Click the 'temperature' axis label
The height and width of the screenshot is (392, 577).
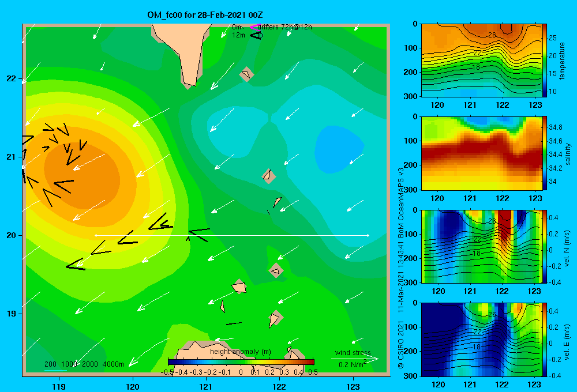click(x=562, y=61)
